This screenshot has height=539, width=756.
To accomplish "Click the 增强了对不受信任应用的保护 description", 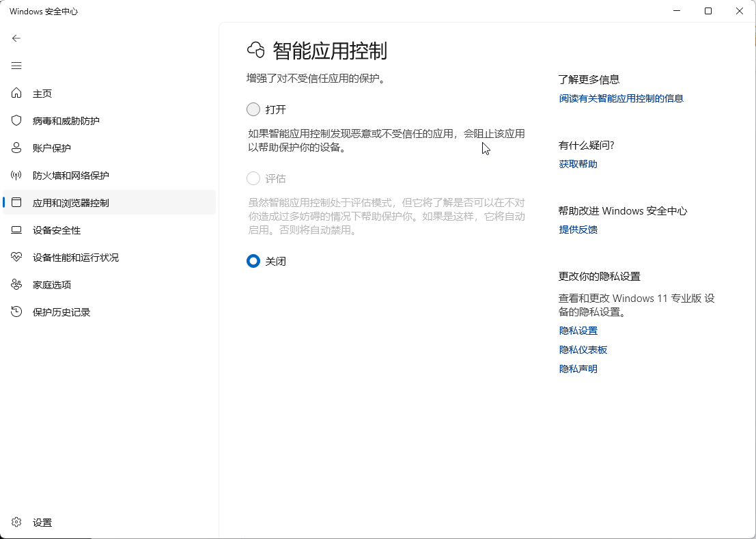I will pos(317,78).
